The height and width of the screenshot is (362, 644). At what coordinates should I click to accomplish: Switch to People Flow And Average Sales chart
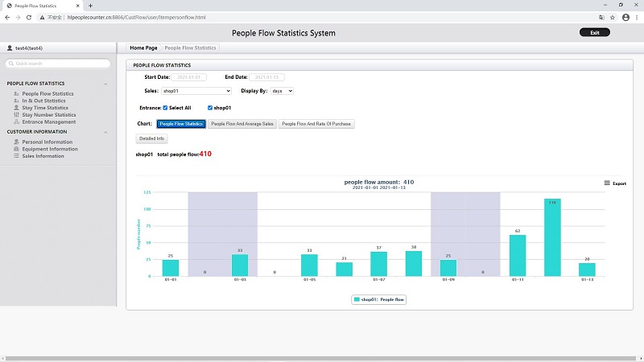(242, 124)
